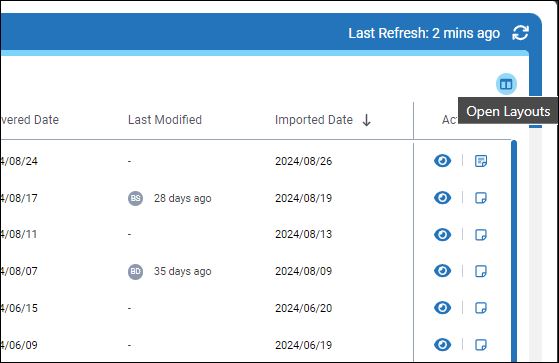Add a note to the 2024/08/19 row

click(481, 198)
